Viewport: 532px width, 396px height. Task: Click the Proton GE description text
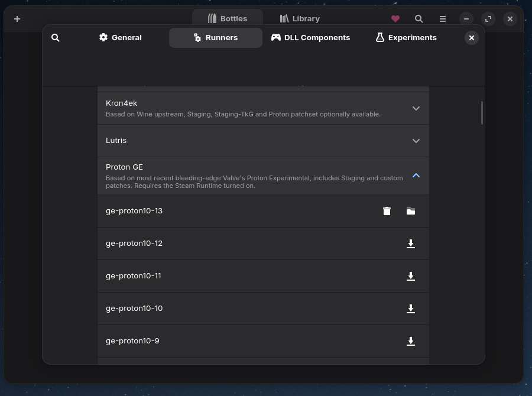coord(254,182)
